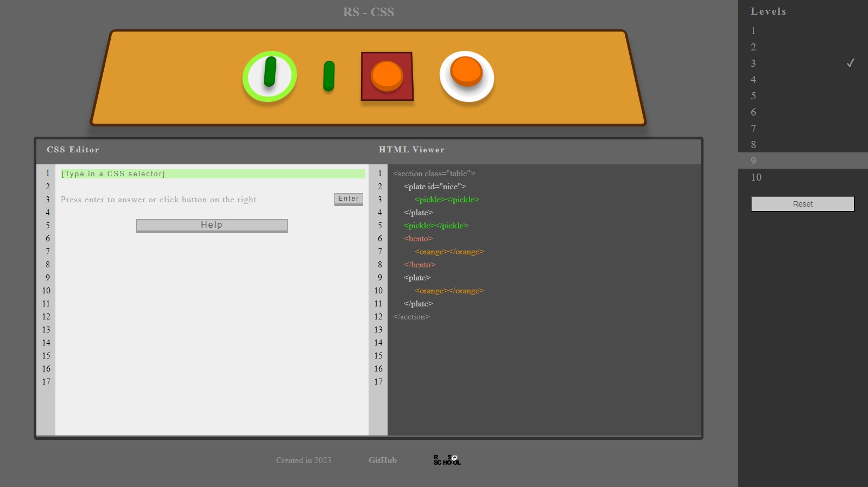Go to level 7
This screenshot has width=868, height=487.
802,129
